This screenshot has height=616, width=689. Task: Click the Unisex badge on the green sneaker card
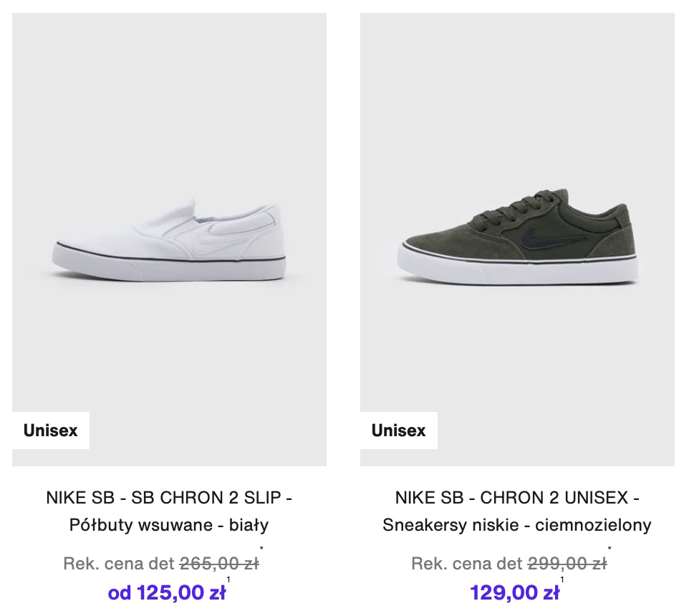398,430
